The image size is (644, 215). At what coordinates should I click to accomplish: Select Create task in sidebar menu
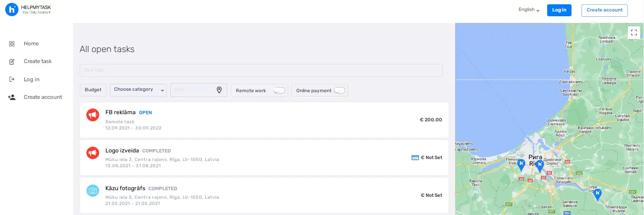(x=38, y=62)
